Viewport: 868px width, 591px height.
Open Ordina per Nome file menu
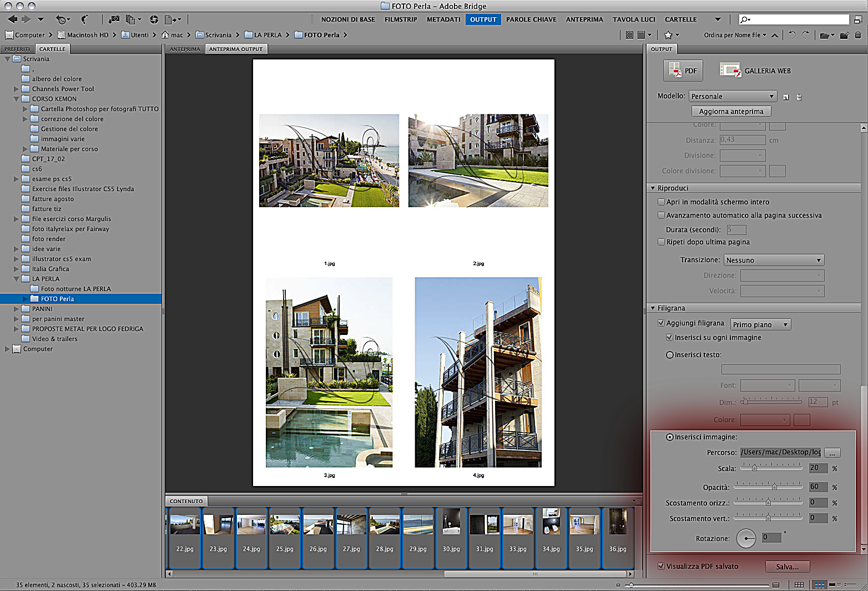735,35
